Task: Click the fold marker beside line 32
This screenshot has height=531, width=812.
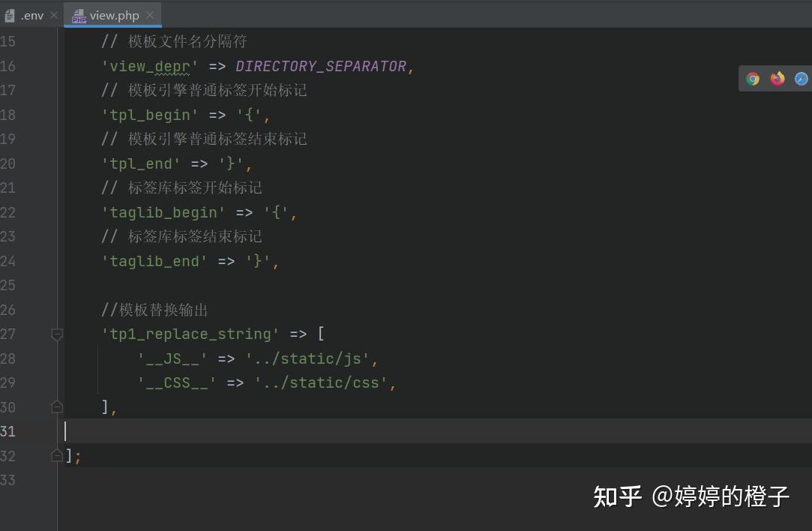Action: 57,454
